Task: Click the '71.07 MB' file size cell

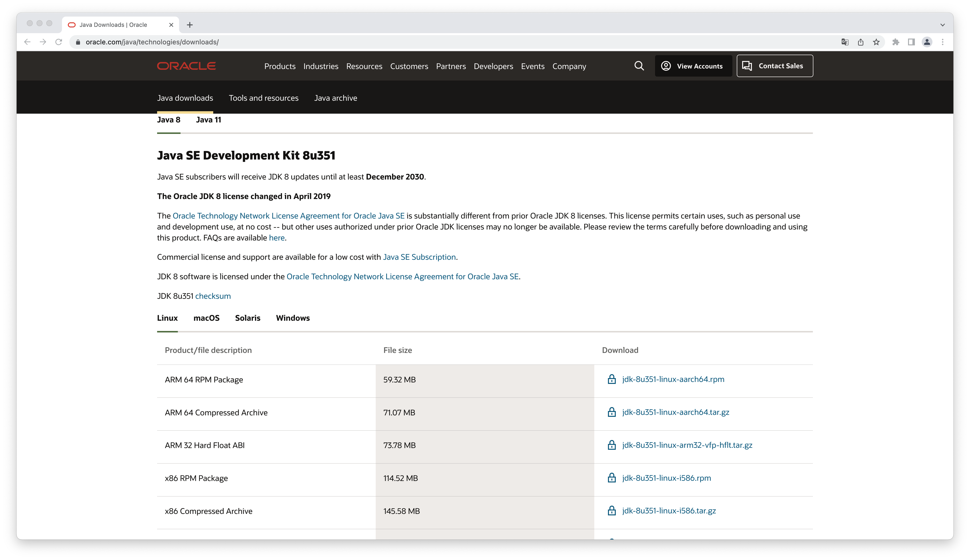Action: [485, 414]
